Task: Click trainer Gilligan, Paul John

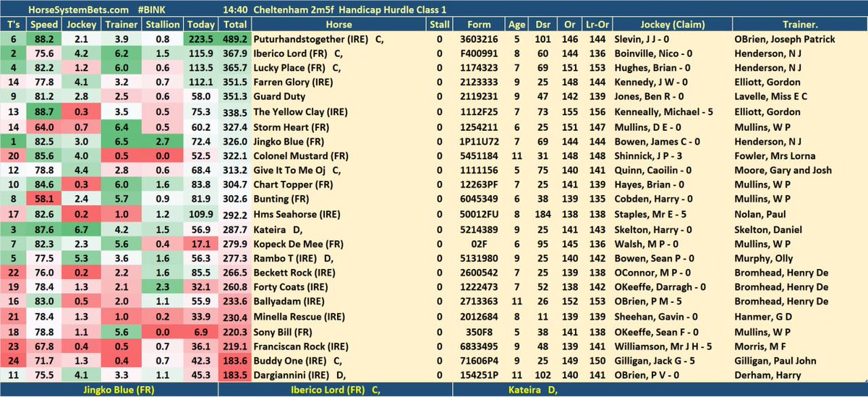Action: (776, 360)
